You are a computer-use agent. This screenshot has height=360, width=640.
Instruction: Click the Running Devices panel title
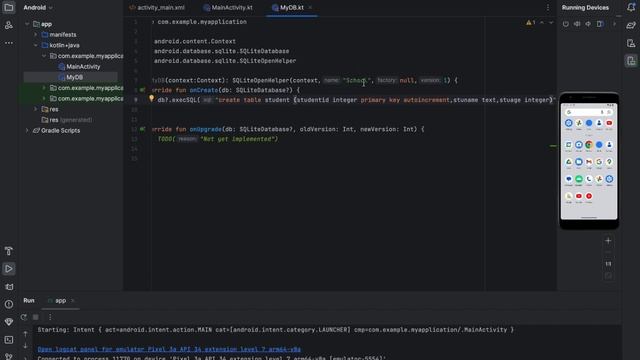click(x=585, y=7)
